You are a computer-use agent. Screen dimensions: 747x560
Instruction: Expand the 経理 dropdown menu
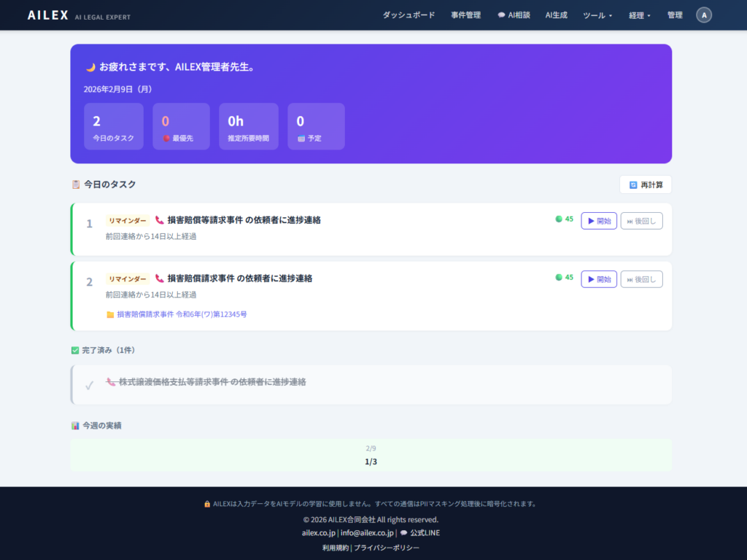tap(639, 15)
